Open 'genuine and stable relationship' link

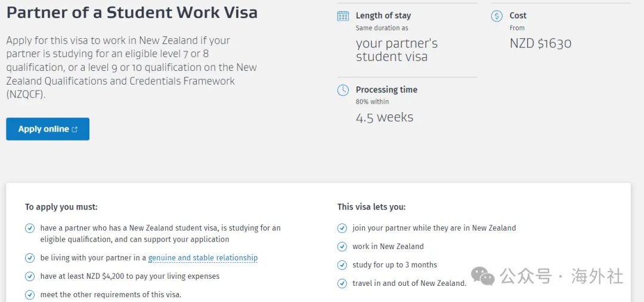pyautogui.click(x=203, y=258)
